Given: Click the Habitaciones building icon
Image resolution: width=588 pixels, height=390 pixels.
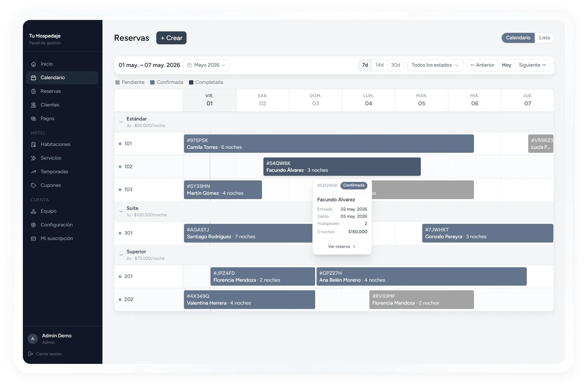Looking at the screenshot, I should pos(33,144).
